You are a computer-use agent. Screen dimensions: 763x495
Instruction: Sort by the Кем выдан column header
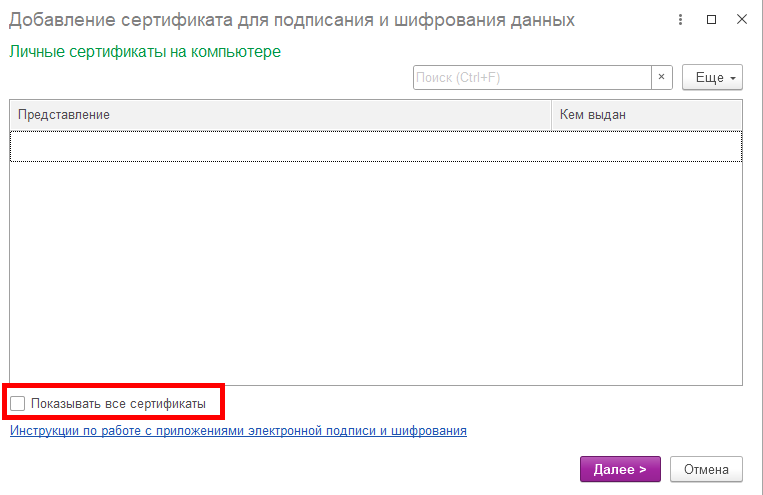tap(646, 115)
